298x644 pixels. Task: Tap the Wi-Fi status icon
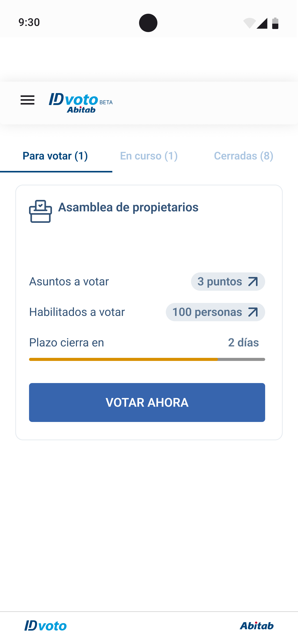click(249, 23)
